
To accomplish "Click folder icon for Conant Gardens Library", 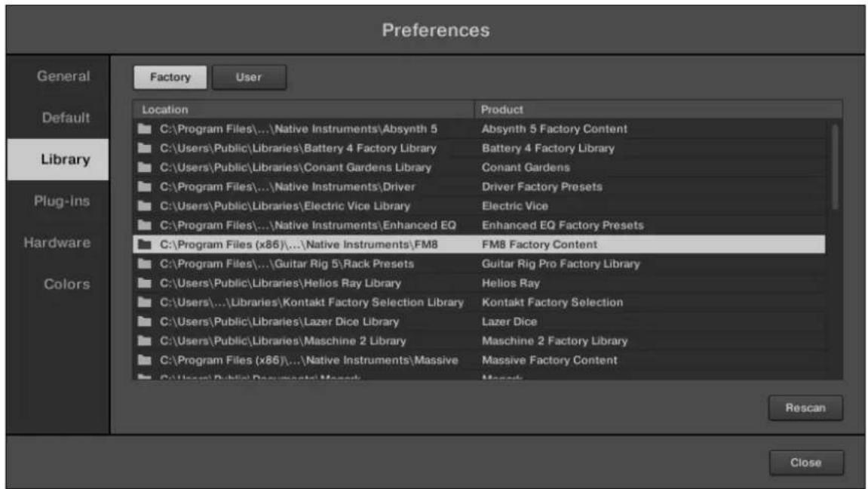I will [x=145, y=168].
